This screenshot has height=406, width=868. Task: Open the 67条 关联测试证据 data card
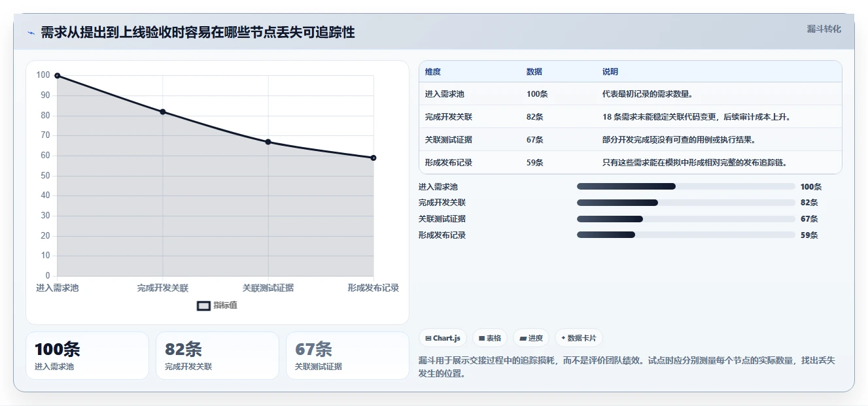(347, 356)
